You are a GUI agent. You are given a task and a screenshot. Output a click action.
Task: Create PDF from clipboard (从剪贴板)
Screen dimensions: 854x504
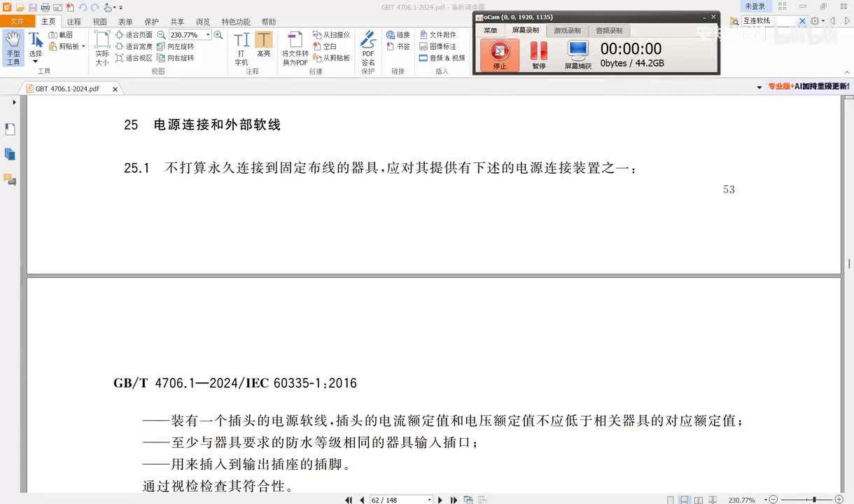point(331,58)
